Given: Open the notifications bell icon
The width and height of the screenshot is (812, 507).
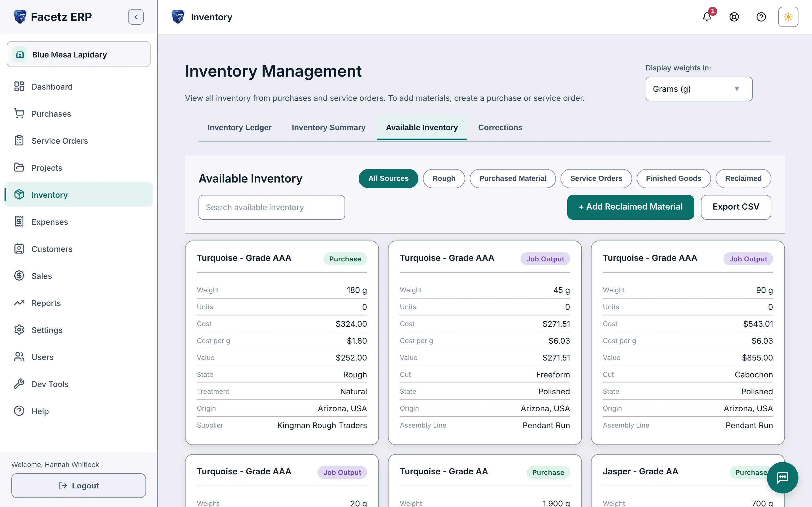Looking at the screenshot, I should 707,17.
